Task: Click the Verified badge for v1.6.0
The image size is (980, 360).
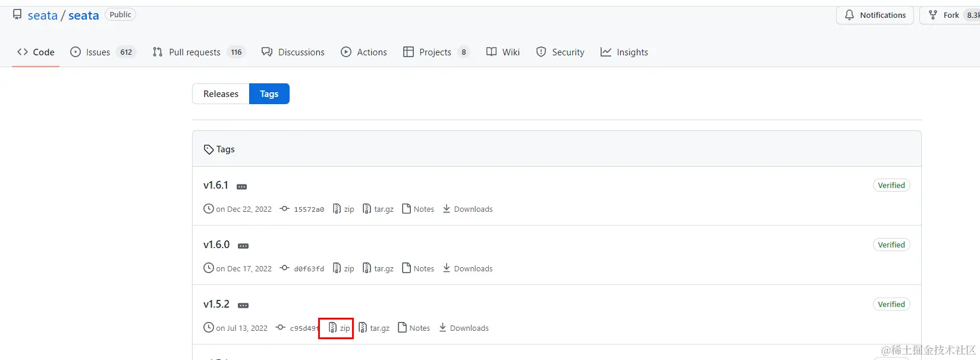Action: point(891,245)
